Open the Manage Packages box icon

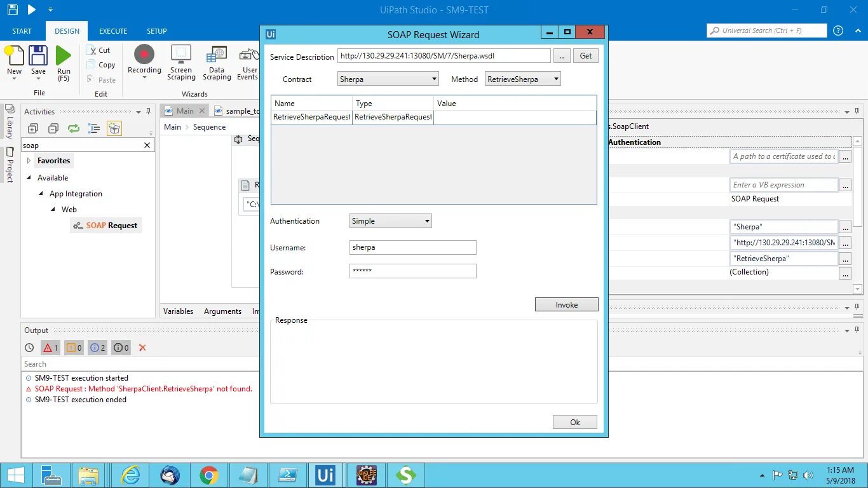click(x=114, y=128)
